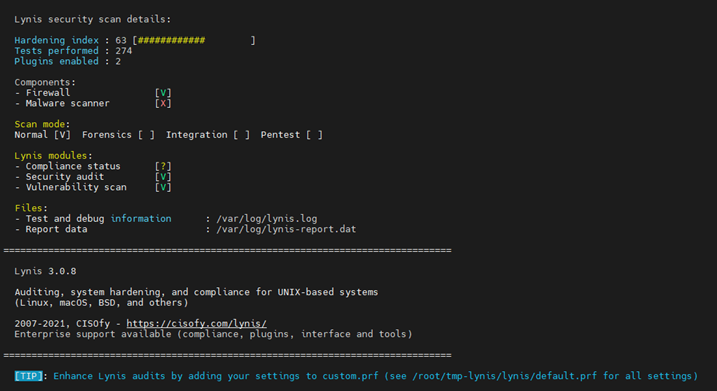Click the highlighted 'information' word
The width and height of the screenshot is (717, 391).
point(141,219)
